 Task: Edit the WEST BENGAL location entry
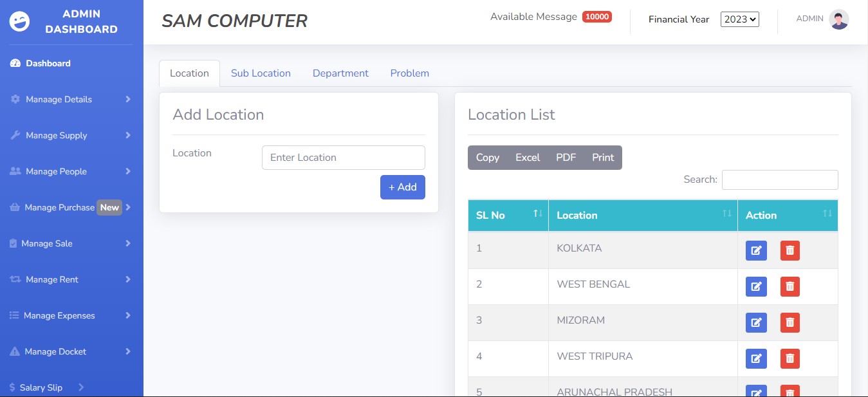click(x=756, y=286)
